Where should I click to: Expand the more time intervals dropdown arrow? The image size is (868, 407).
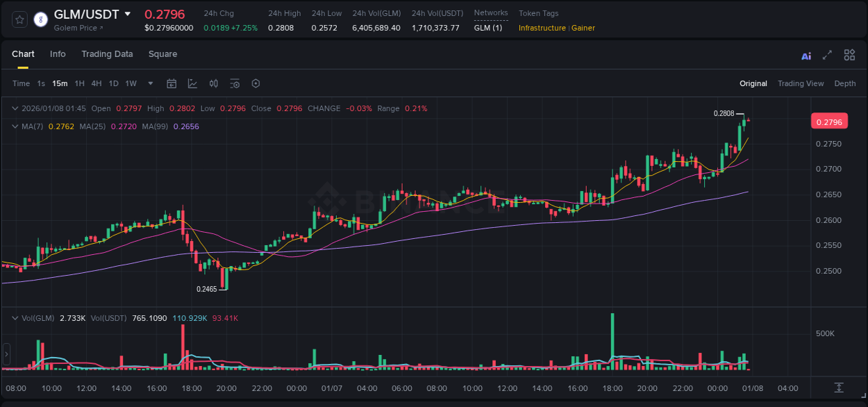coord(151,83)
